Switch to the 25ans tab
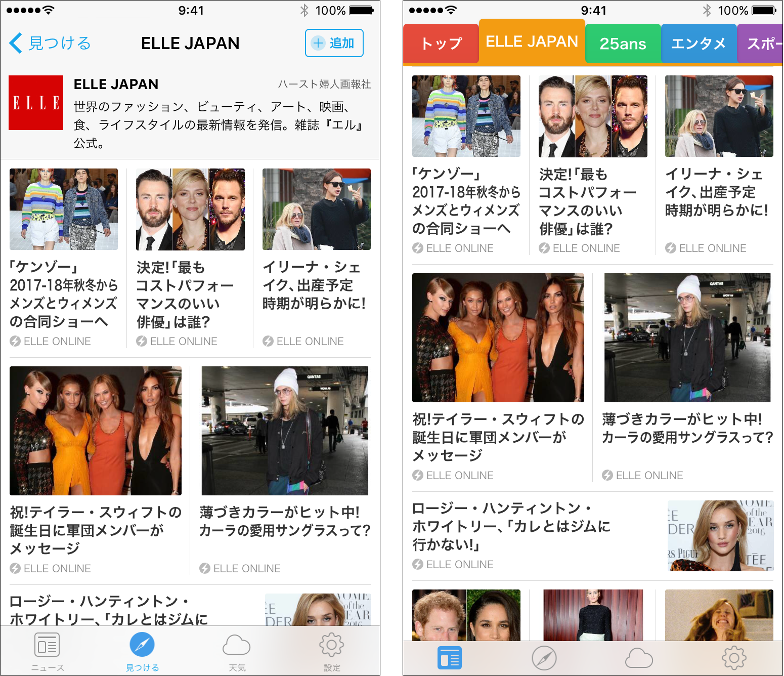 pos(623,44)
